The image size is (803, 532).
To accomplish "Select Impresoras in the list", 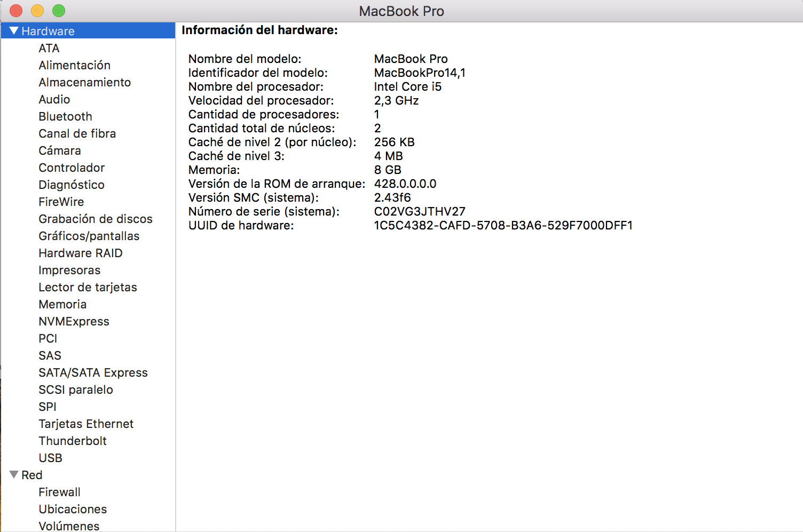I will (x=69, y=270).
